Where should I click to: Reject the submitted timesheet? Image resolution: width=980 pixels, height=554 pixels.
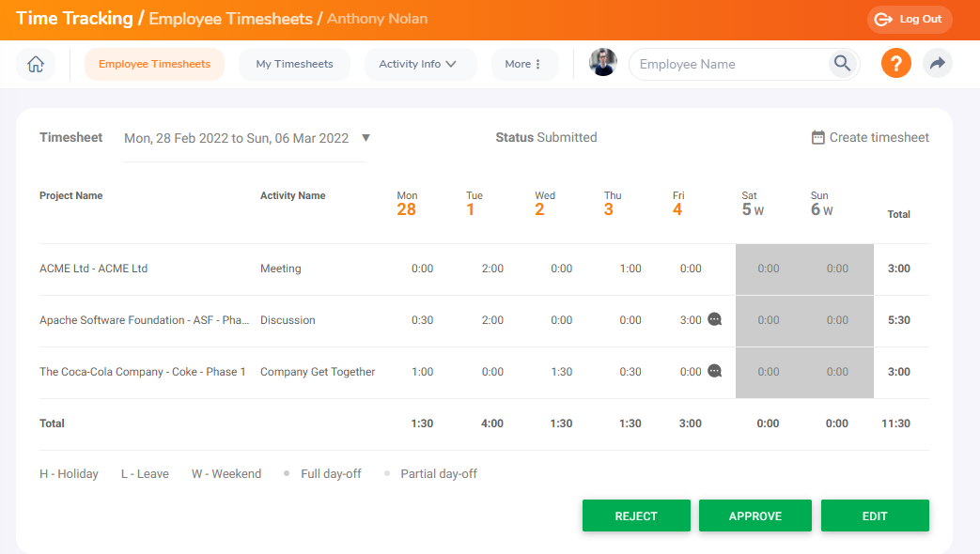[636, 516]
